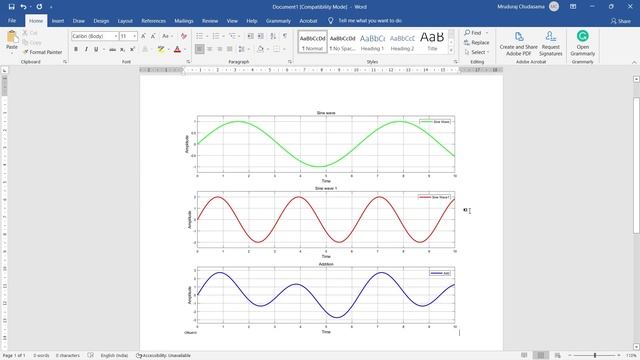Click the zoom slider handle
The image size is (640, 360).
point(595,356)
